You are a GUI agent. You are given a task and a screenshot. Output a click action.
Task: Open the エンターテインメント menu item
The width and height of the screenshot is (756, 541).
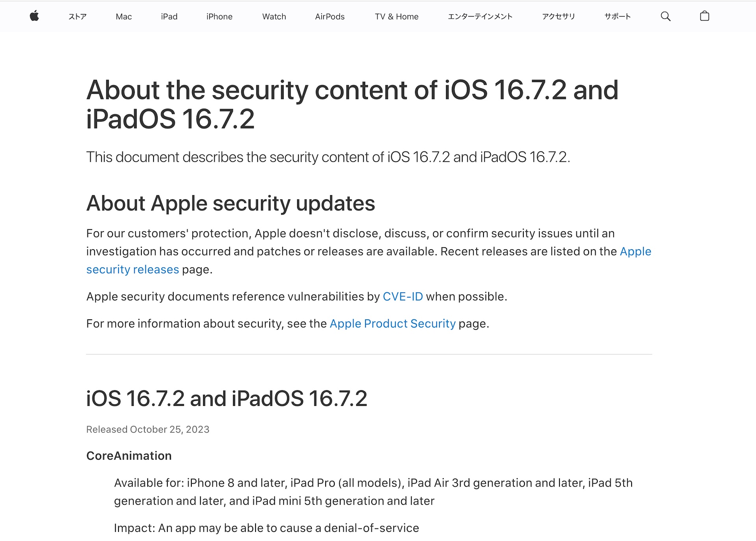(x=480, y=17)
